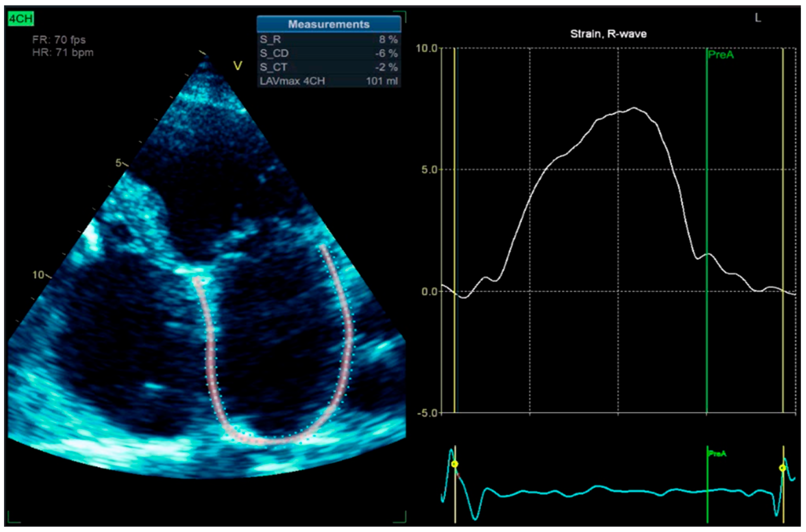Click the Strain, R-wave graph title

[x=608, y=34]
